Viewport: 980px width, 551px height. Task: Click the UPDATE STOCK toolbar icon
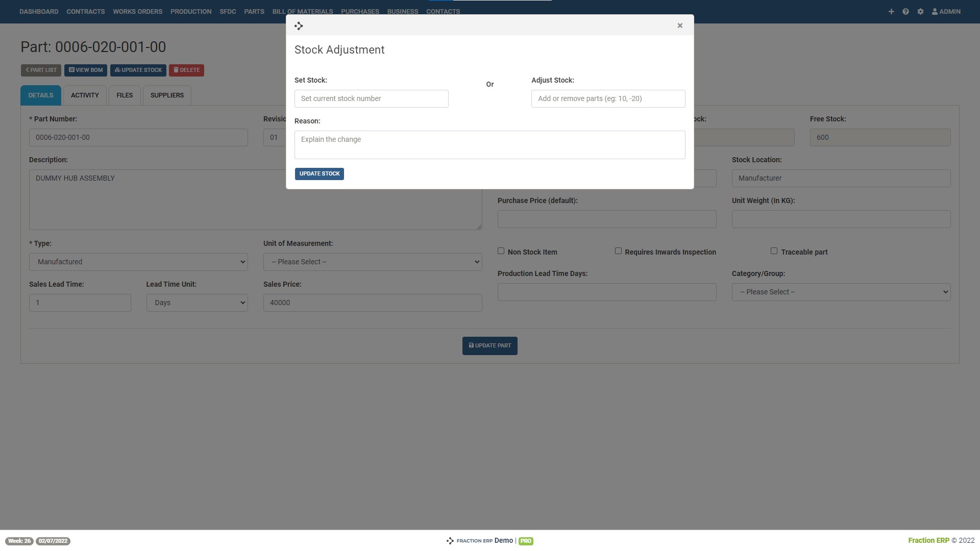click(x=138, y=70)
